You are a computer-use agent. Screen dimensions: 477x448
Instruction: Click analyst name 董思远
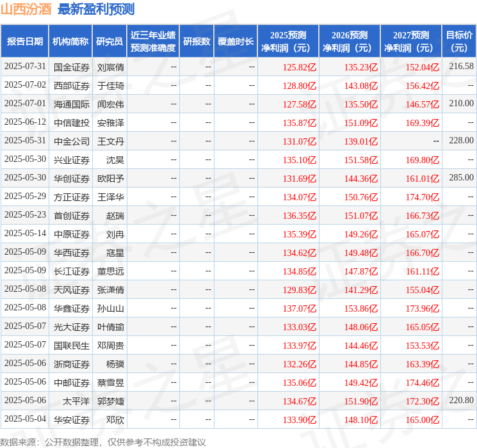click(x=110, y=271)
